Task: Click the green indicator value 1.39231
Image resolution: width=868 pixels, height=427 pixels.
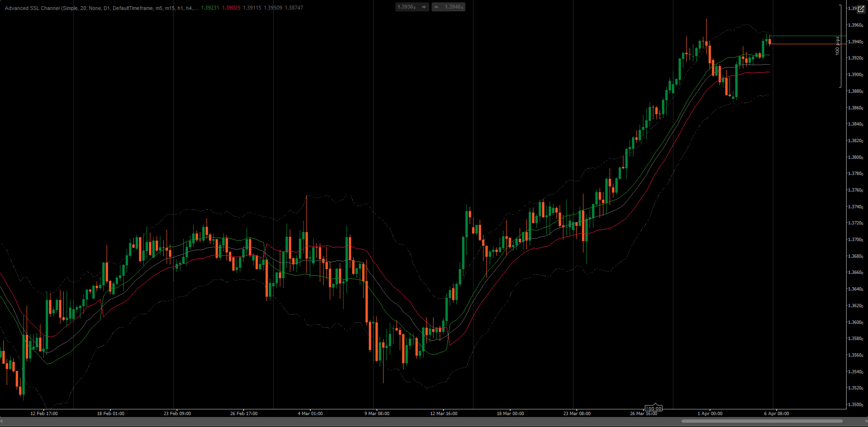Action: tap(210, 8)
